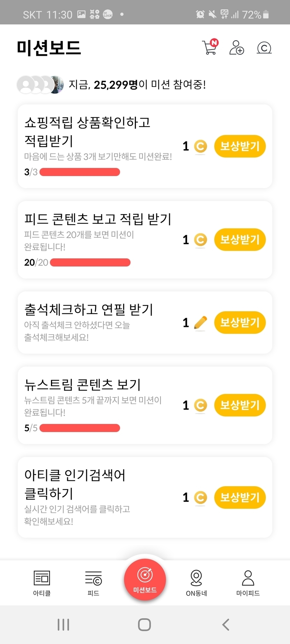
Task: Open the ON동네 tab
Action: [x=196, y=583]
